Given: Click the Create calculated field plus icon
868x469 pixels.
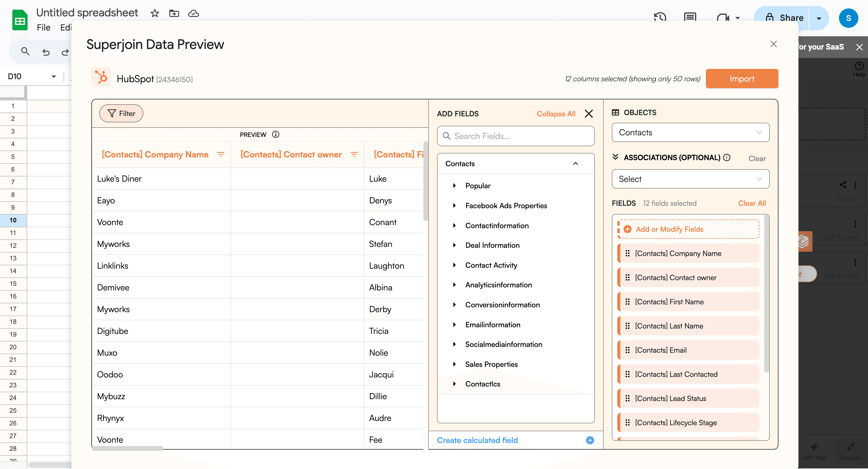Looking at the screenshot, I should (590, 440).
